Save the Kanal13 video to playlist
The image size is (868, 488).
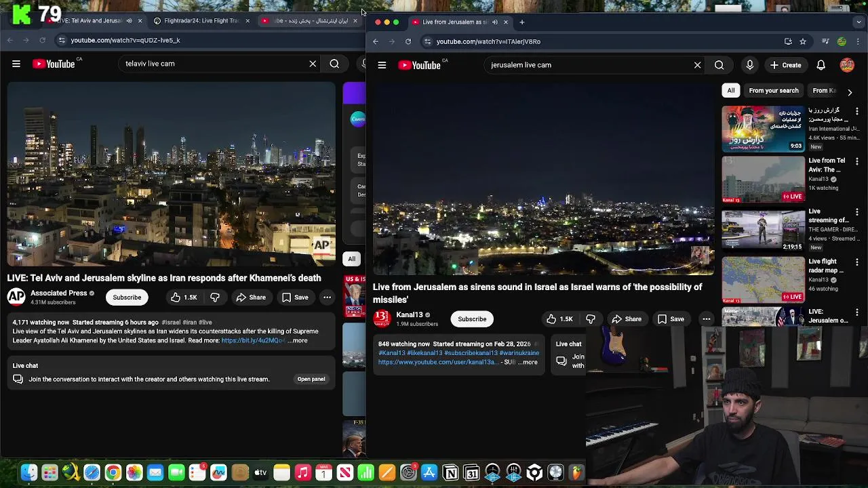pyautogui.click(x=671, y=319)
